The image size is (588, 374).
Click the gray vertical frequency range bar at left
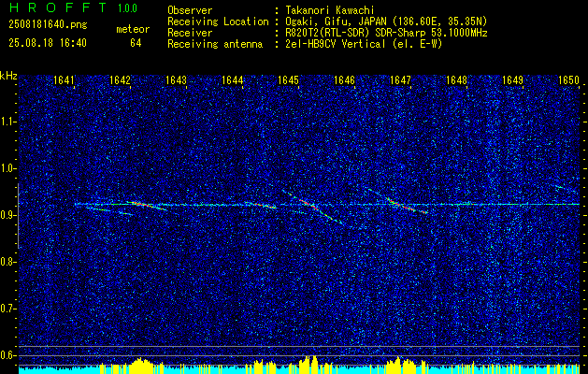point(18,216)
